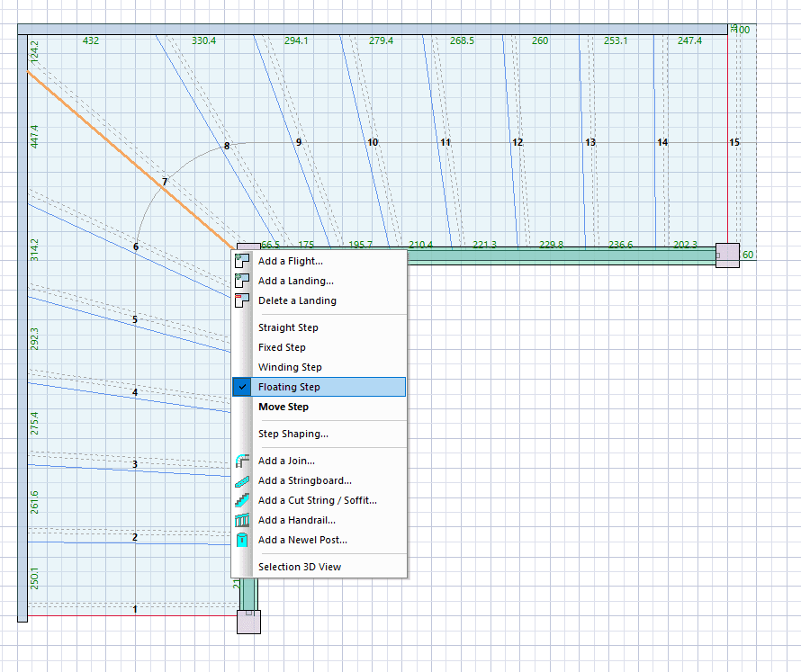Click the Add a Newel Post icon
The image size is (801, 672).
coord(242,540)
